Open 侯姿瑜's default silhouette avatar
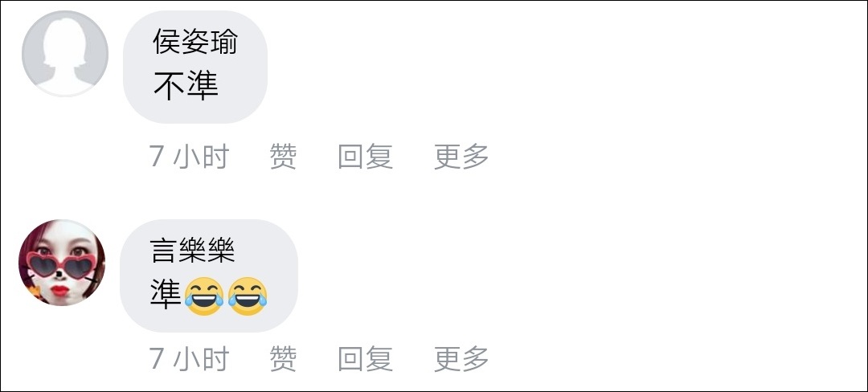The image size is (868, 392). point(65,54)
